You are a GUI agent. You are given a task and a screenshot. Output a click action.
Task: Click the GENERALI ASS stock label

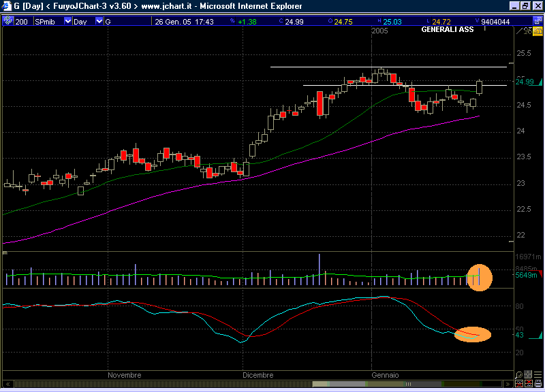tap(448, 30)
